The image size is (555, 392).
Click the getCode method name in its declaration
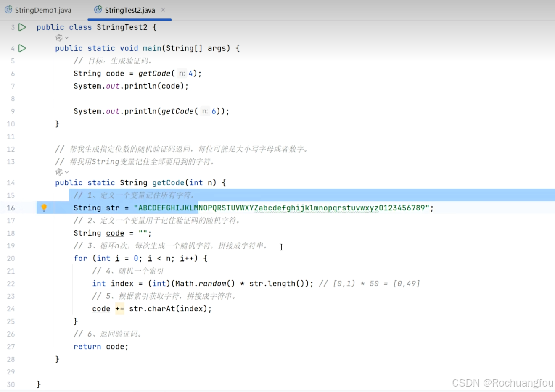pos(168,183)
